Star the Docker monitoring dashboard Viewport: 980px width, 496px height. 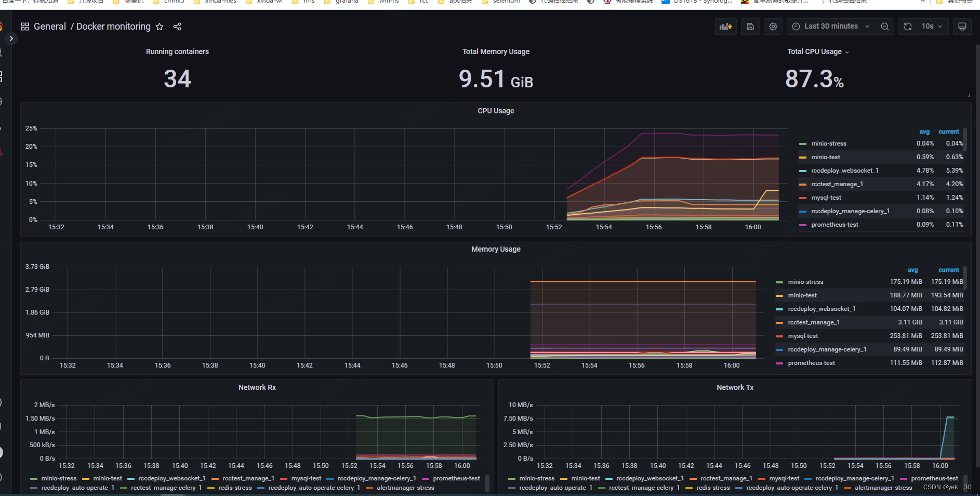[160, 27]
